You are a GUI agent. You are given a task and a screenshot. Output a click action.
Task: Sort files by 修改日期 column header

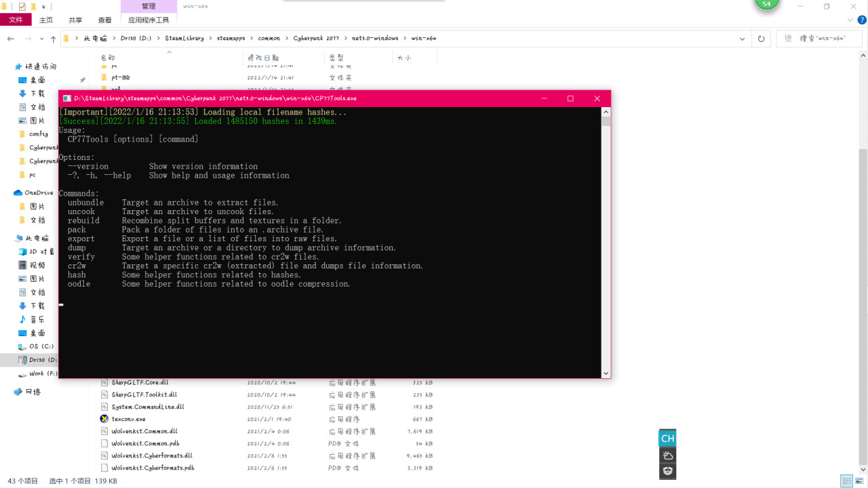263,58
